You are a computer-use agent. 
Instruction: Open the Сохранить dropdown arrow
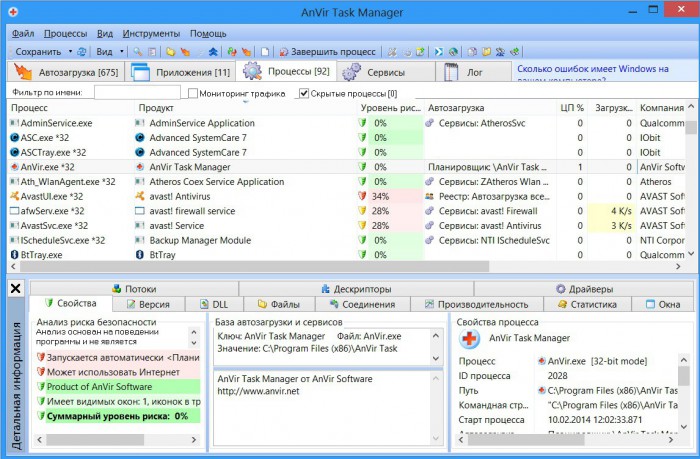[70, 52]
